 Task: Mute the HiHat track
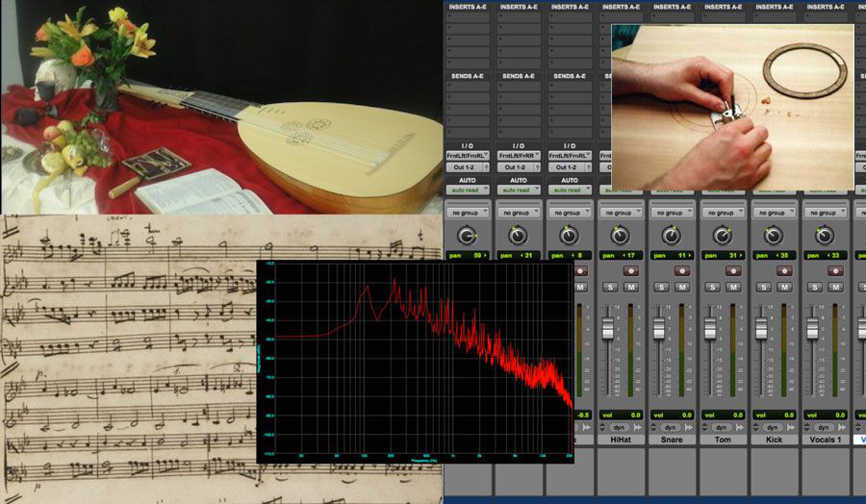pos(631,288)
